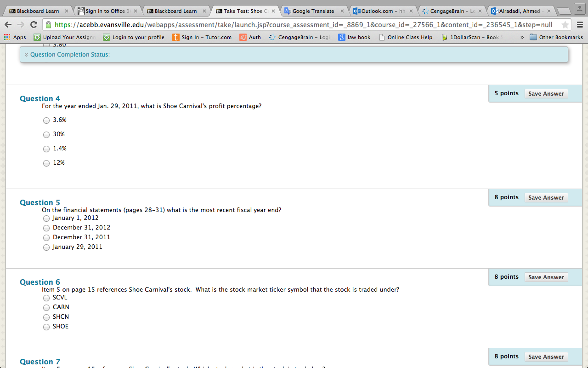
Task: Click the Question 4 heading
Action: coord(40,98)
